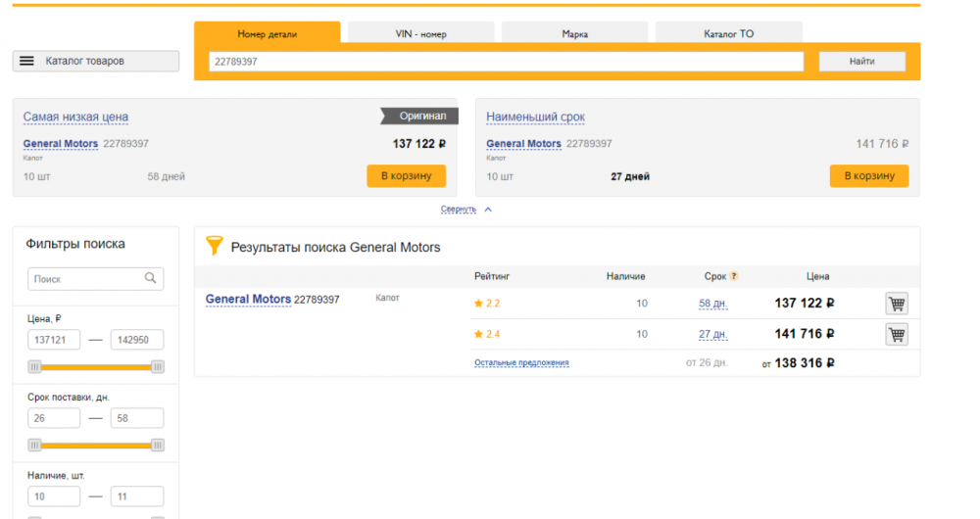Click the Свернуть link
Viewport: 980px width, 519px height.
point(458,210)
